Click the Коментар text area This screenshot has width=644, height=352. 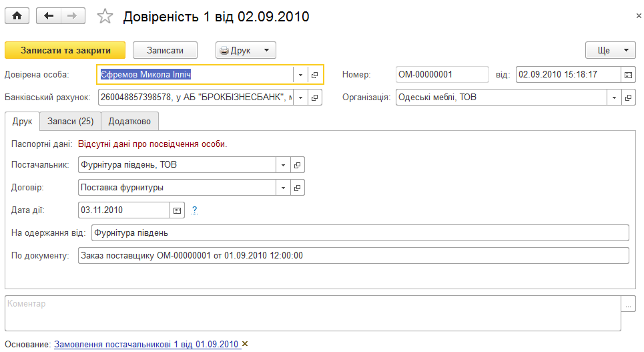coord(313,313)
